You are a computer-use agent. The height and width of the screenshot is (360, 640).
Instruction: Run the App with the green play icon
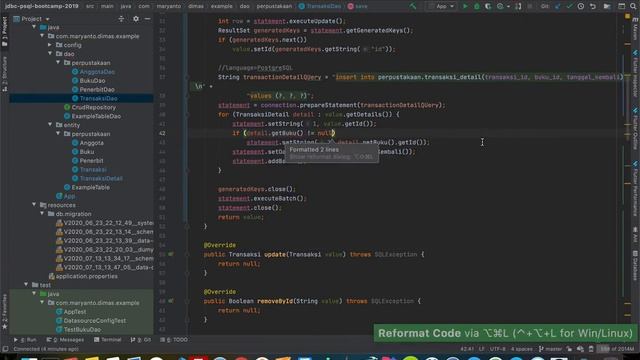pyautogui.click(x=465, y=6)
